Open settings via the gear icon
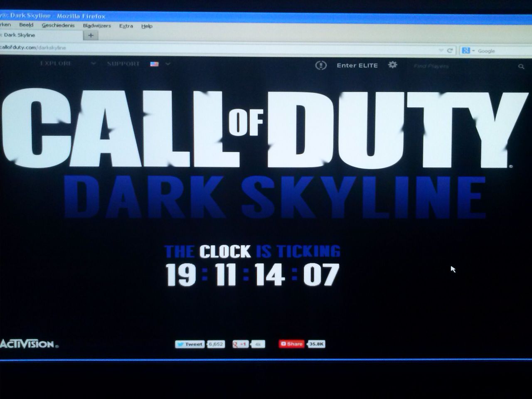The height and width of the screenshot is (399, 532). coord(393,65)
